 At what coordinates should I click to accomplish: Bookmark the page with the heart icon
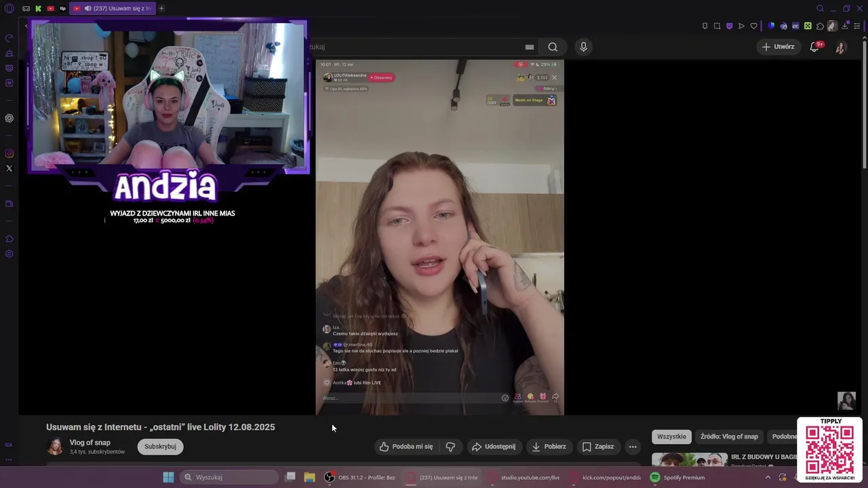click(753, 26)
